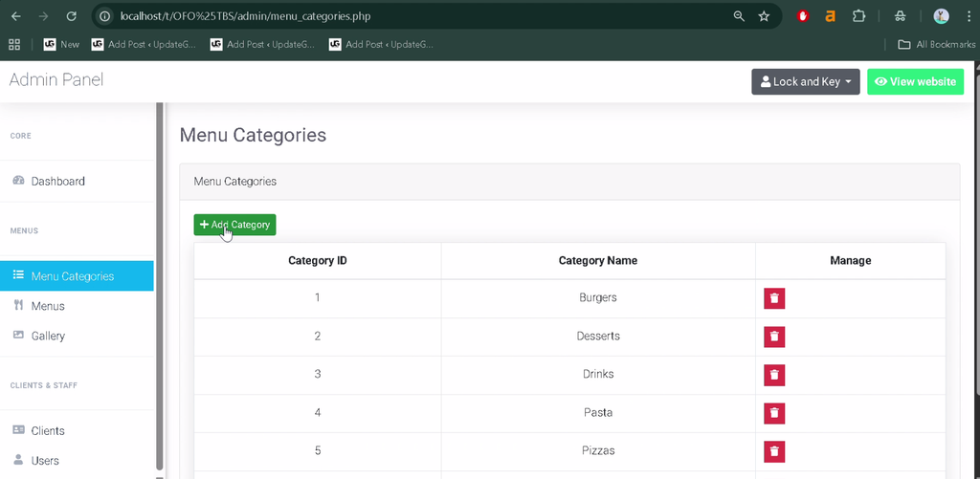The height and width of the screenshot is (479, 980).
Task: Click the Admin Panel title link
Action: (56, 80)
